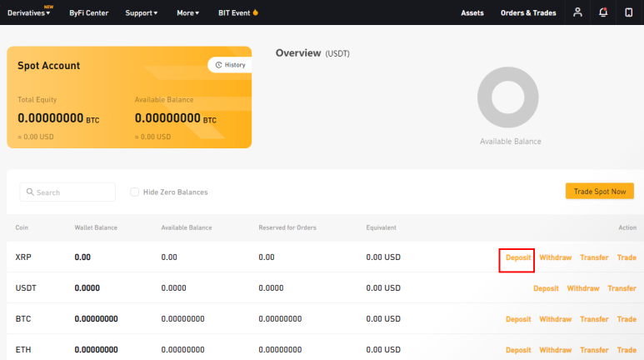The width and height of the screenshot is (644, 360).
Task: Click the Total Equity BTC value
Action: point(58,118)
